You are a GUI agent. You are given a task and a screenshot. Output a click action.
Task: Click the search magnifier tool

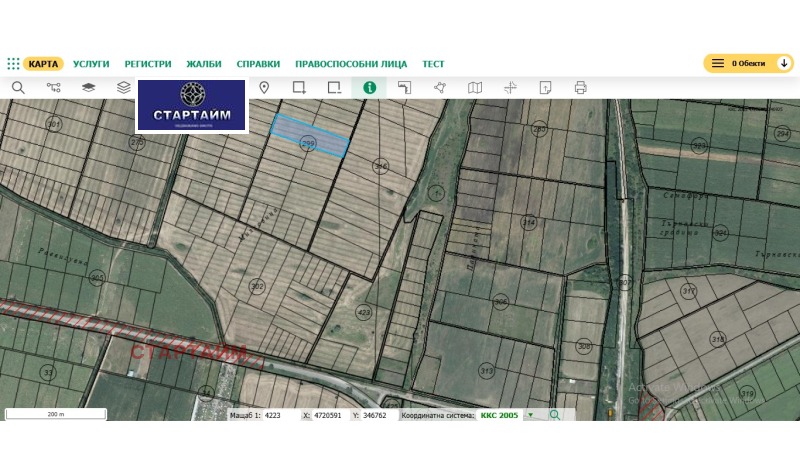(18, 88)
